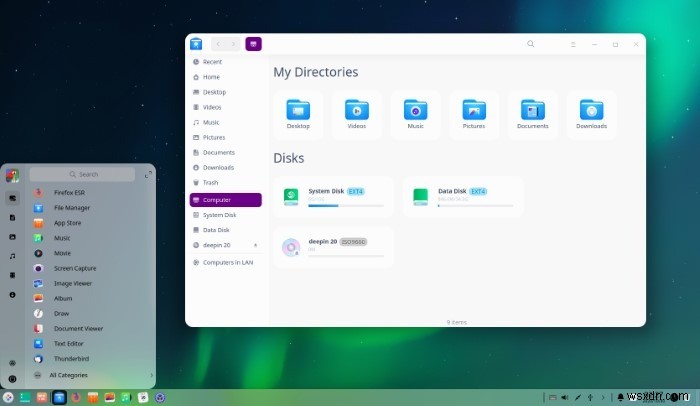Screen dimensions: 700x406
Task: Select Pictures in the sidebar
Action: pyautogui.click(x=225, y=138)
